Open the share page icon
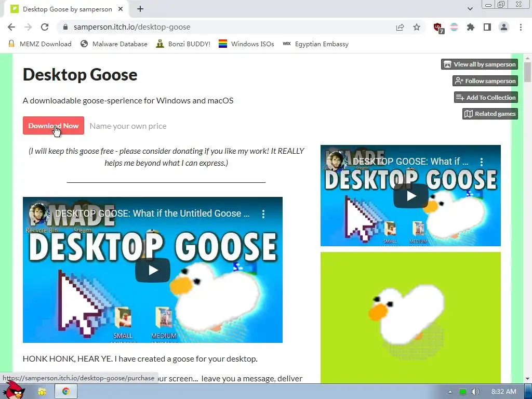The height and width of the screenshot is (399, 532). click(x=400, y=27)
